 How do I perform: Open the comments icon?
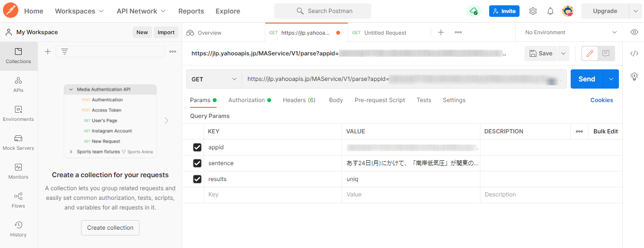coord(606,53)
